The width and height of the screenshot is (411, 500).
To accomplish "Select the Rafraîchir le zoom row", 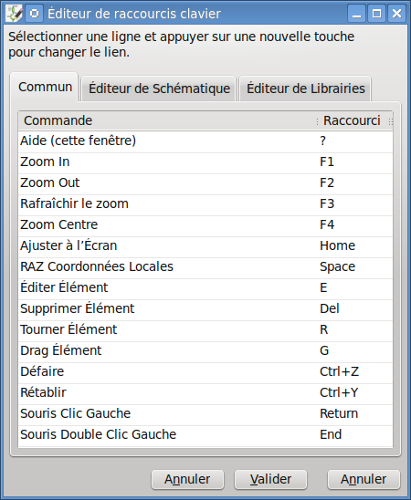I will click(206, 204).
